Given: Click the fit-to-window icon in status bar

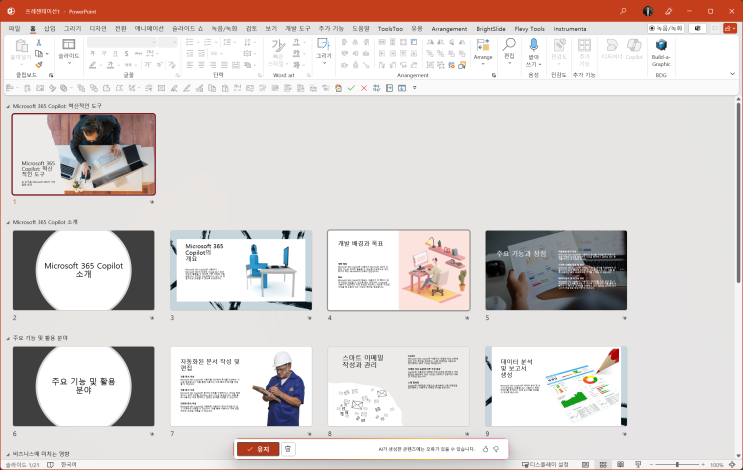Looking at the screenshot, I should 733,465.
